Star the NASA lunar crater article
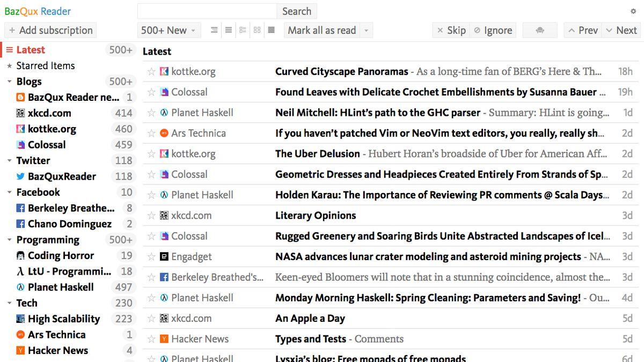644x362 pixels. click(x=151, y=257)
